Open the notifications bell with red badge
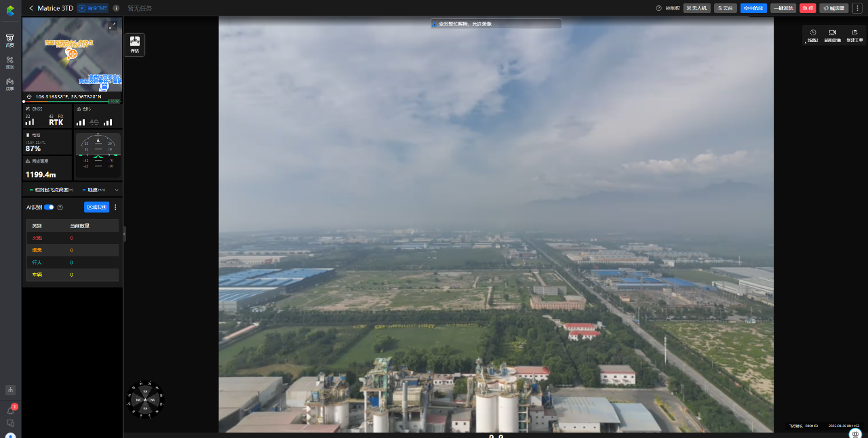The width and height of the screenshot is (868, 438). [9, 408]
